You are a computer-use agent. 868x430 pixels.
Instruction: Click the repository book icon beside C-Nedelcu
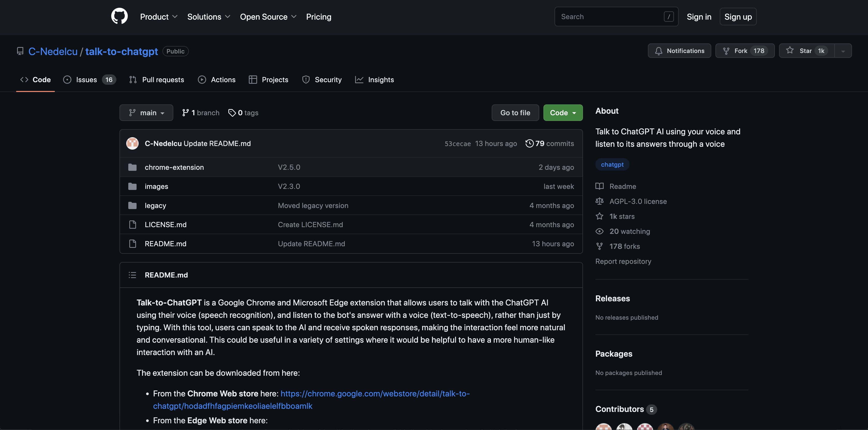coord(20,51)
